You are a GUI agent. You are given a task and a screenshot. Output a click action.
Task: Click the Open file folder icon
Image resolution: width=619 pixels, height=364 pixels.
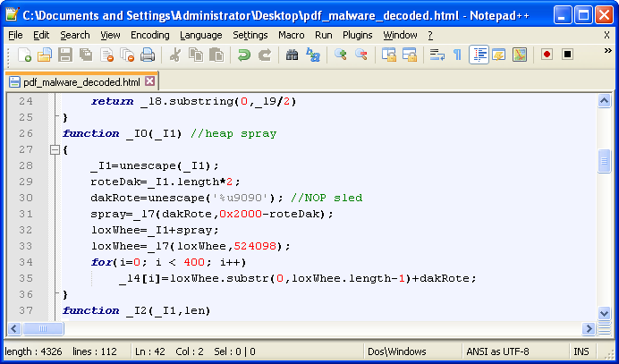click(x=44, y=55)
